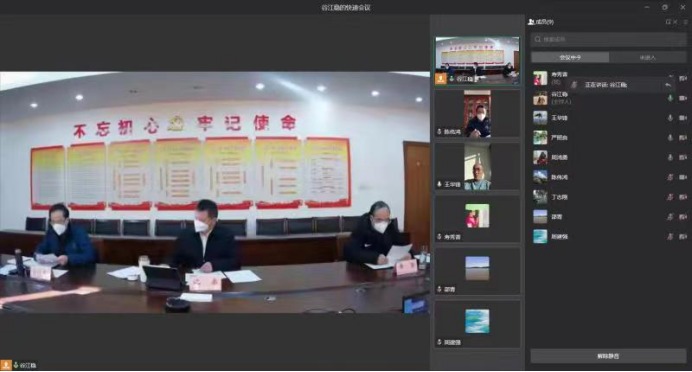Toggle the muted microphone icon for 陈尚鸿
The height and width of the screenshot is (372, 692).
tap(670, 177)
